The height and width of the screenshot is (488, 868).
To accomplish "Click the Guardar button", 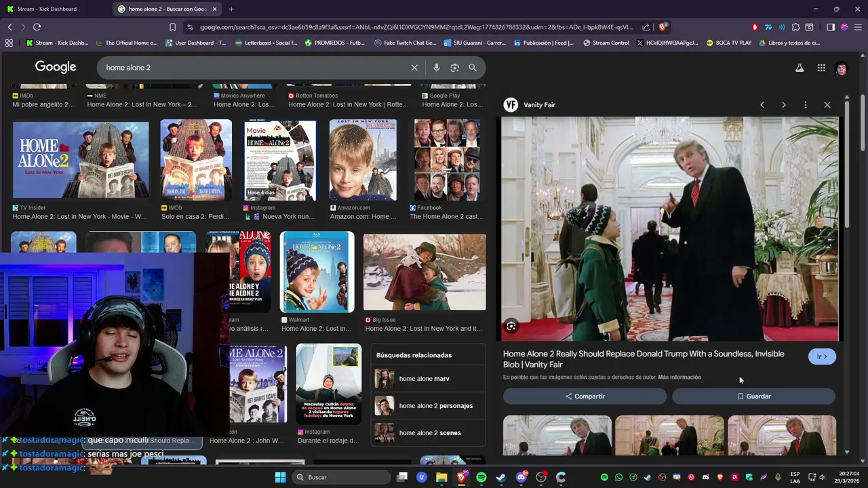I will coord(753,396).
